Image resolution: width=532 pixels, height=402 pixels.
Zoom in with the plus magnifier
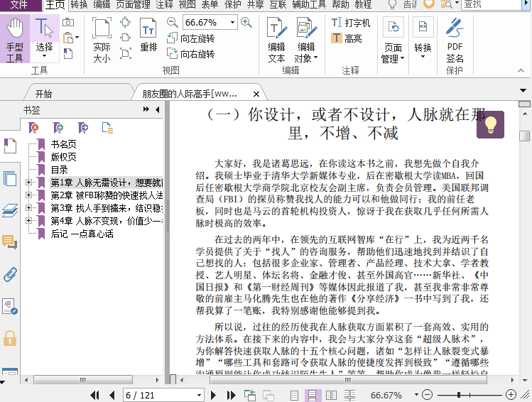[246, 23]
